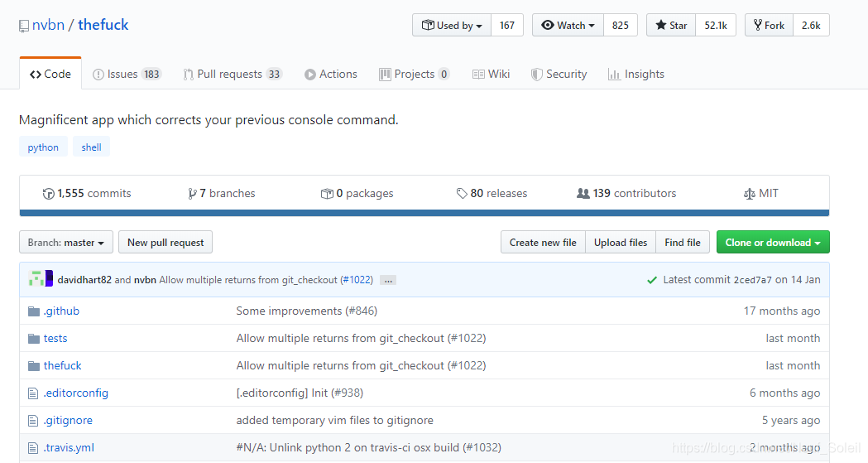Screen dimensions: 868x463
Task: Click the blue language breakdown bar
Action: tap(424, 213)
